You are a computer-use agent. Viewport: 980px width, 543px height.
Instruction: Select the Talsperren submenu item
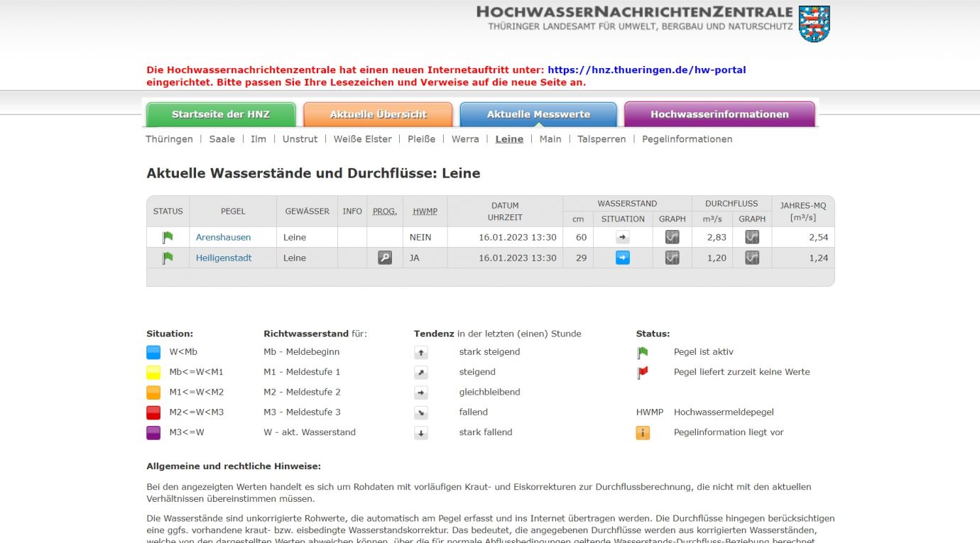tap(601, 139)
